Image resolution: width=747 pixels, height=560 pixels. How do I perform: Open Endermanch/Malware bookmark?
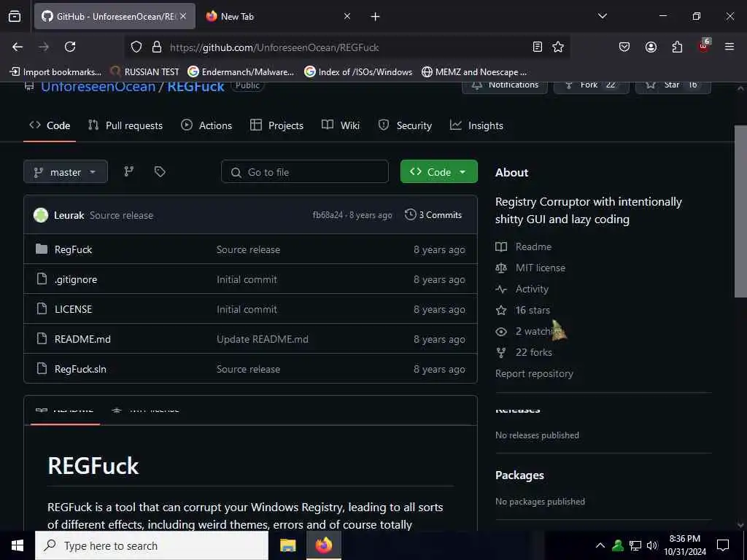coord(241,72)
